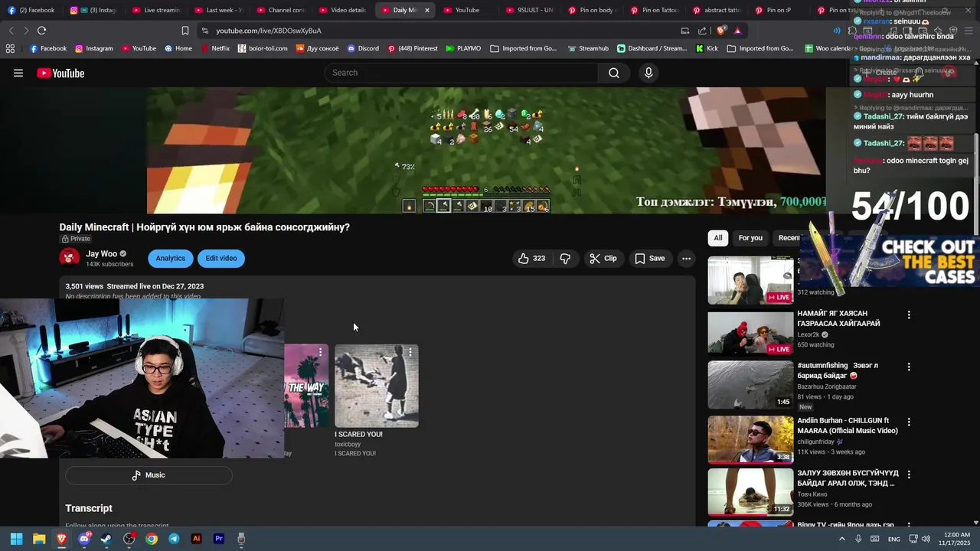Open the live thumbnail with 650 watching

coord(750,333)
